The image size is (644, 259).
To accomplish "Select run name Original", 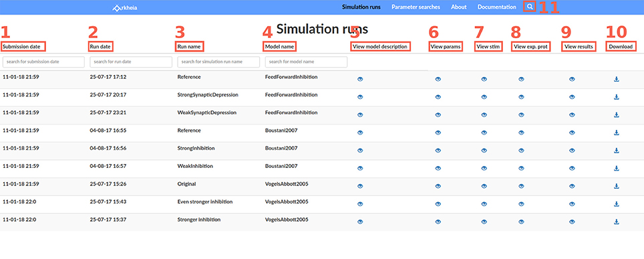I will coord(186,183).
